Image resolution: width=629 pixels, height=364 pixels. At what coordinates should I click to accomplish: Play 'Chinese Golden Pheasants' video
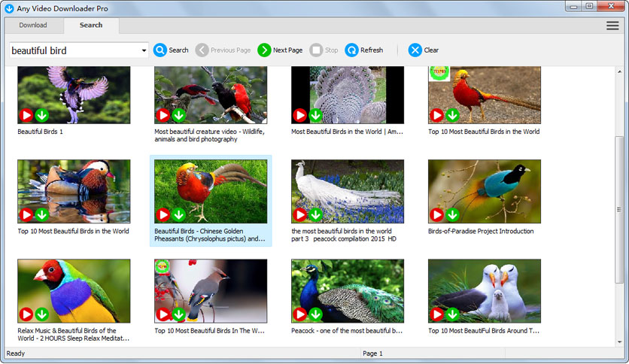[163, 215]
